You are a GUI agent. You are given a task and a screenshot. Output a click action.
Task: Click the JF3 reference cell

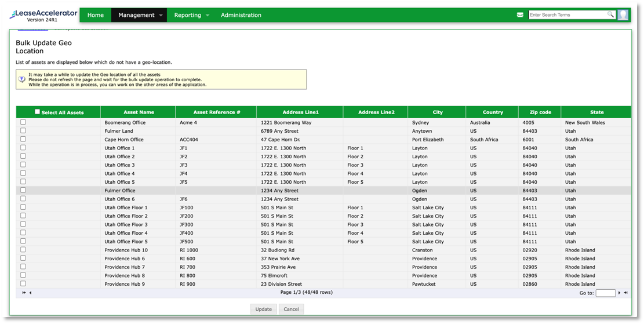[x=184, y=165]
